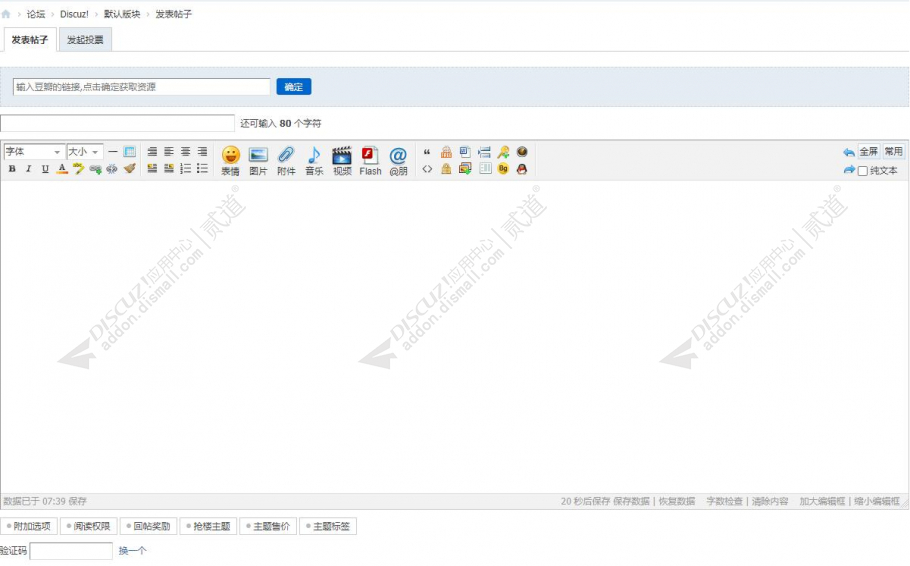910x566 pixels.
Task: Click the blue 确定 button
Action: [294, 87]
